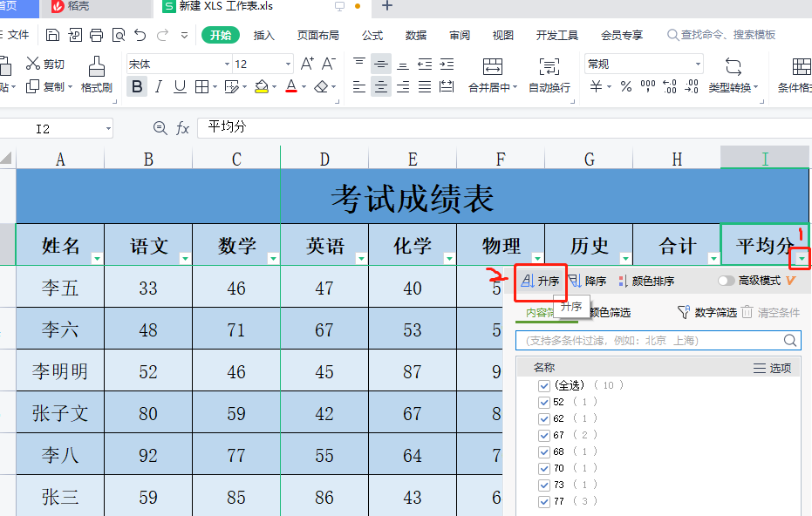Screen dimensions: 812x516
Task: Click the fill color bucket swatch
Action: (262, 86)
